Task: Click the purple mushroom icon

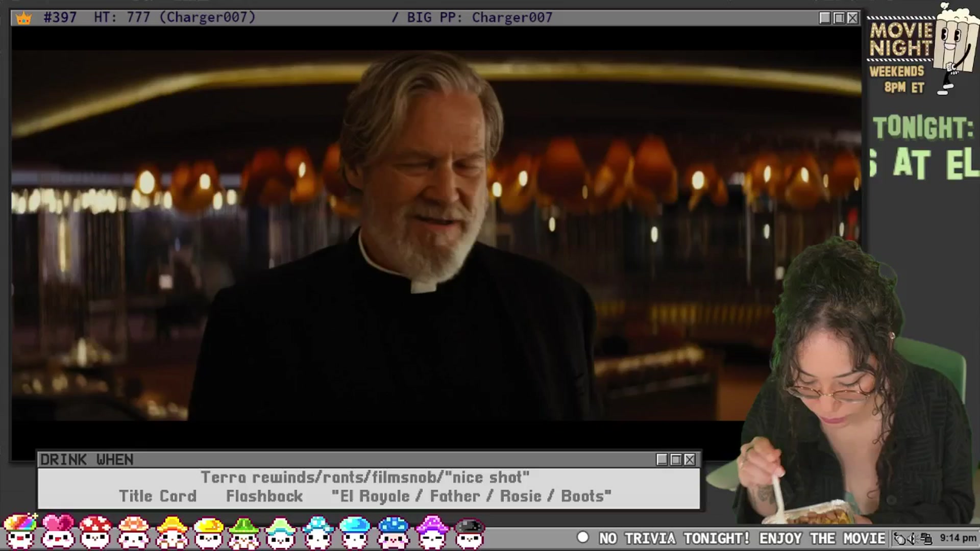Action: tap(432, 532)
